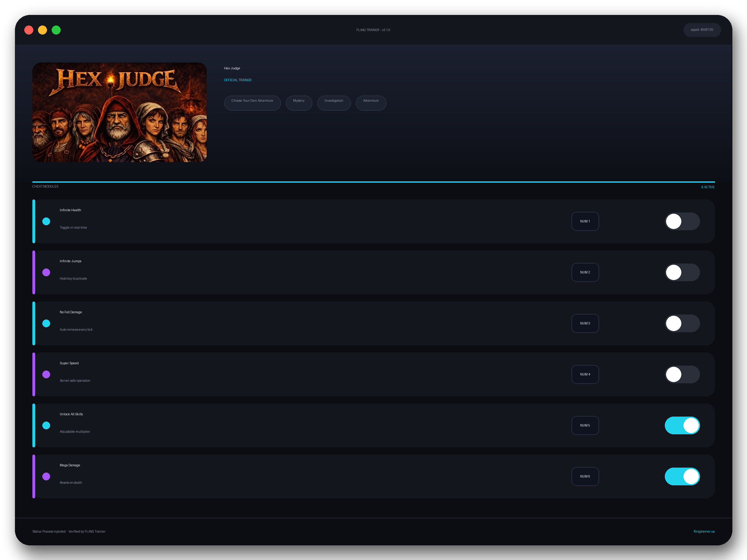This screenshot has width=747, height=560.
Task: Click the purple dot beside Mega Damage
Action: (x=46, y=476)
